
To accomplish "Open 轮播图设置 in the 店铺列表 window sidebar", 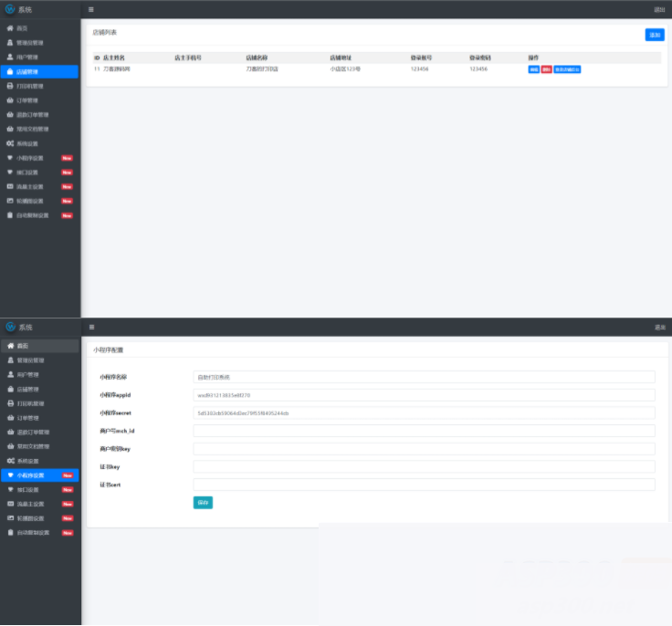I will tap(31, 201).
